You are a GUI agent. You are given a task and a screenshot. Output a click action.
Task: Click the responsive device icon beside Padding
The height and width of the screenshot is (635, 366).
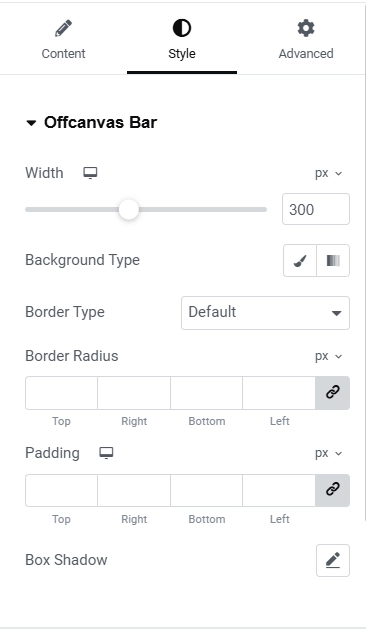pyautogui.click(x=106, y=453)
